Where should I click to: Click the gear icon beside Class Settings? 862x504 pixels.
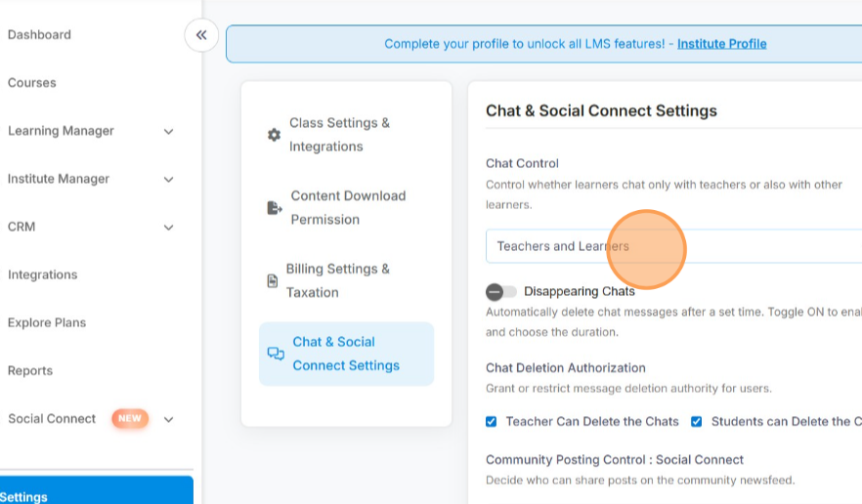[x=274, y=135]
